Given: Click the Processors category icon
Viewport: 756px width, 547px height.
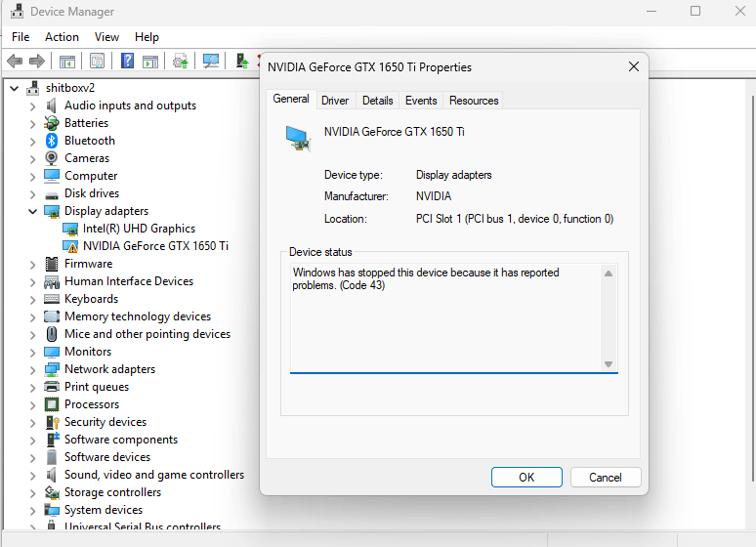Looking at the screenshot, I should (x=52, y=404).
